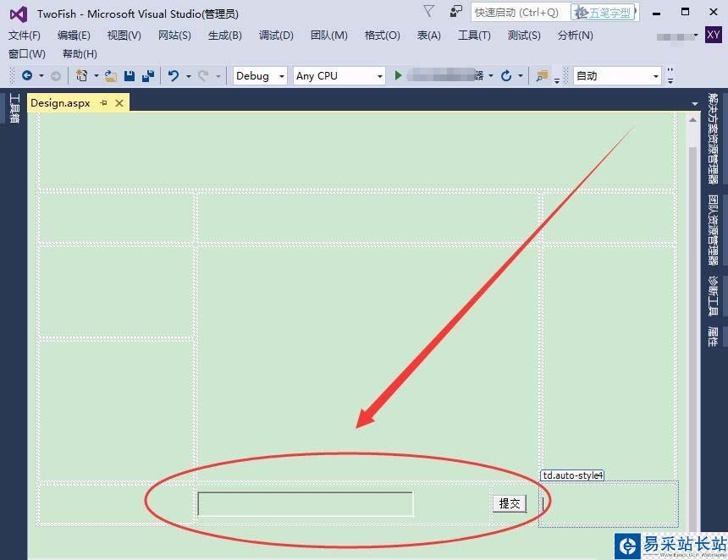Viewport: 728px width, 560px height.
Task: Click the Navigate Forward arrow icon
Action: 55,75
